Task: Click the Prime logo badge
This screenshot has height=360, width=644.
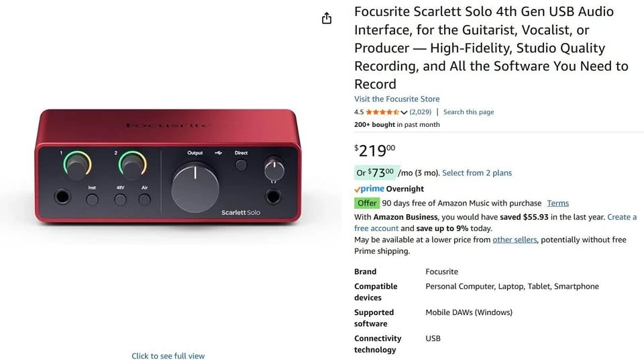Action: 369,189
